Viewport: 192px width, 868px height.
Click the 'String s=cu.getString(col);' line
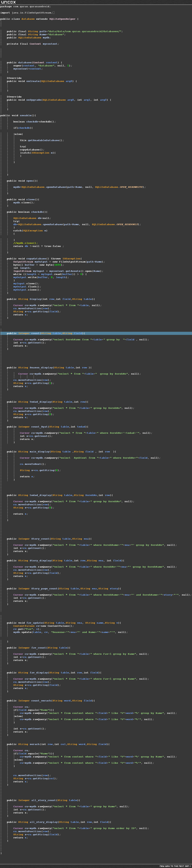(35, 779)
